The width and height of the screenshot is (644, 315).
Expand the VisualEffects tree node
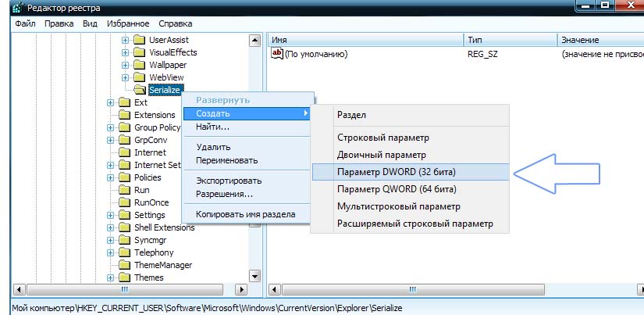pos(125,52)
